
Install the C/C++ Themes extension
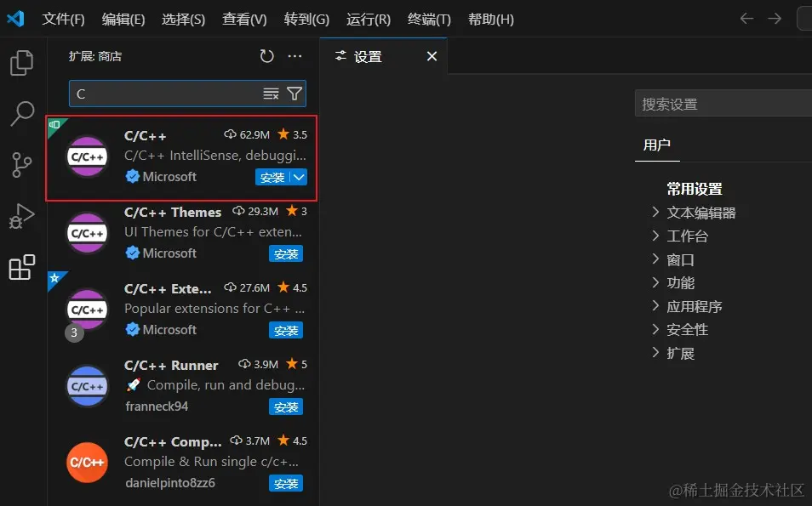pyautogui.click(x=286, y=253)
